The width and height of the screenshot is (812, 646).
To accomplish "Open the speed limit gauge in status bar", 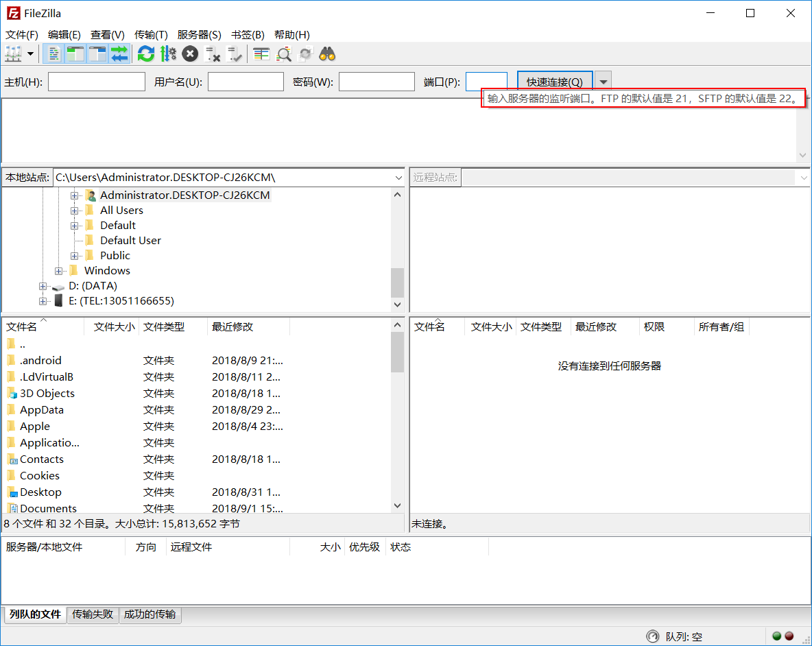I will pos(652,636).
